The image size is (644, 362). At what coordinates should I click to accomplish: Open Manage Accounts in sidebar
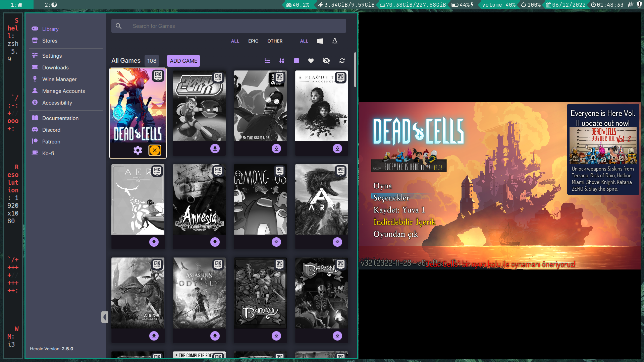point(63,91)
